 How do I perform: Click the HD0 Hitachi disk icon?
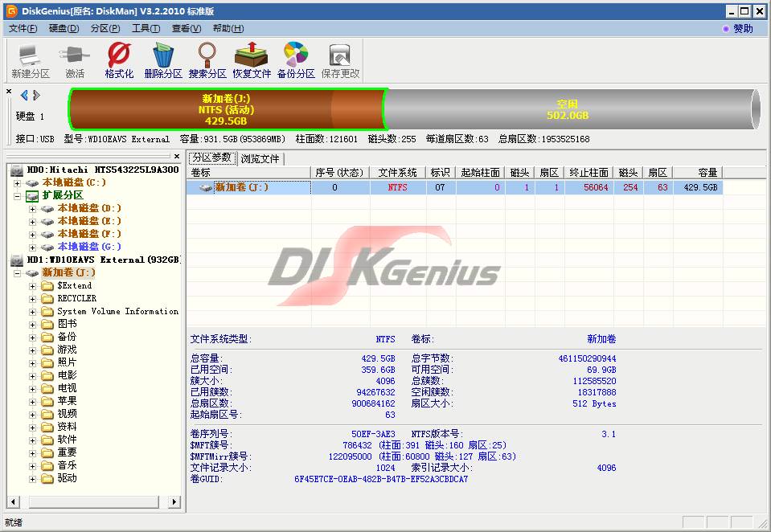point(17,170)
